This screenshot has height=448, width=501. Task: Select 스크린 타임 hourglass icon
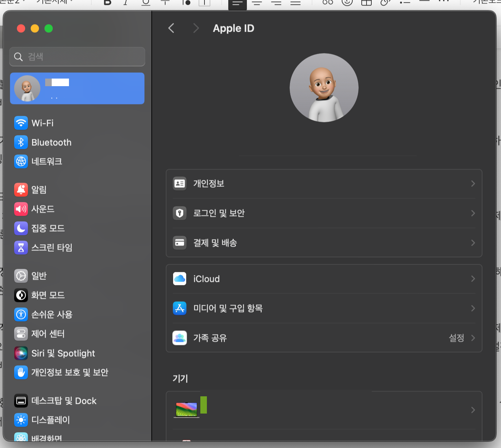click(x=21, y=247)
